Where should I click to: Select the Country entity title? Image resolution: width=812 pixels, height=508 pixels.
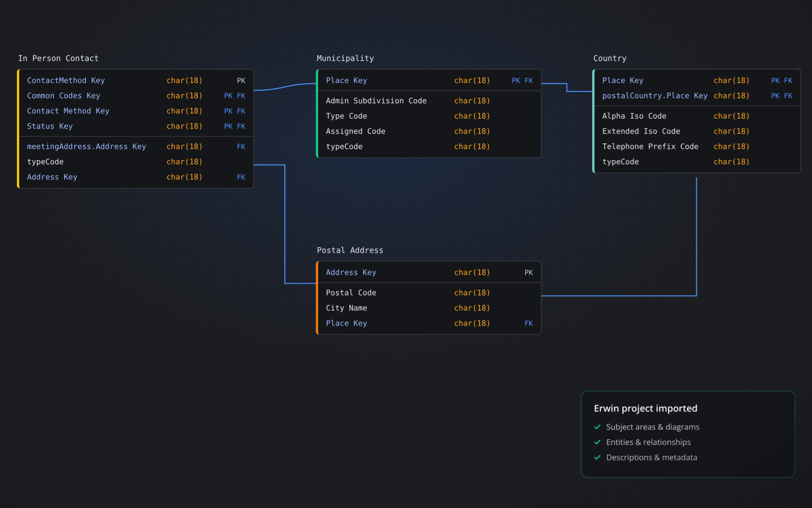(x=610, y=58)
